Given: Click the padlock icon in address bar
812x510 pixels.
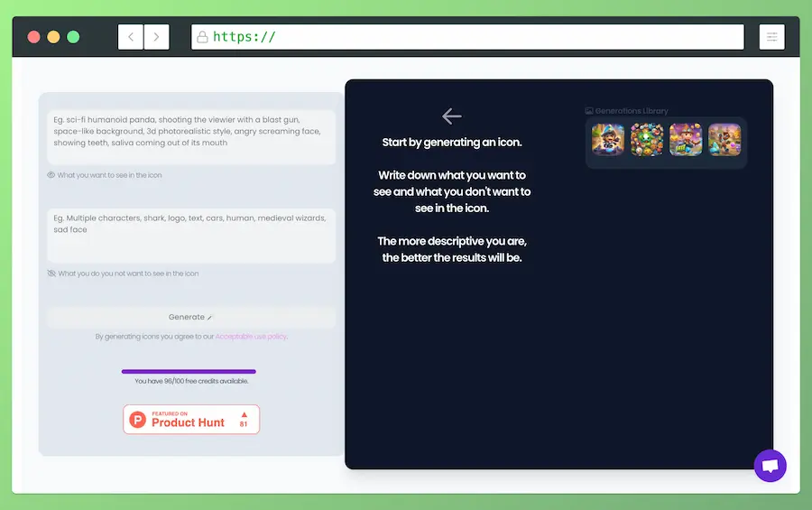Looking at the screenshot, I should (203, 37).
